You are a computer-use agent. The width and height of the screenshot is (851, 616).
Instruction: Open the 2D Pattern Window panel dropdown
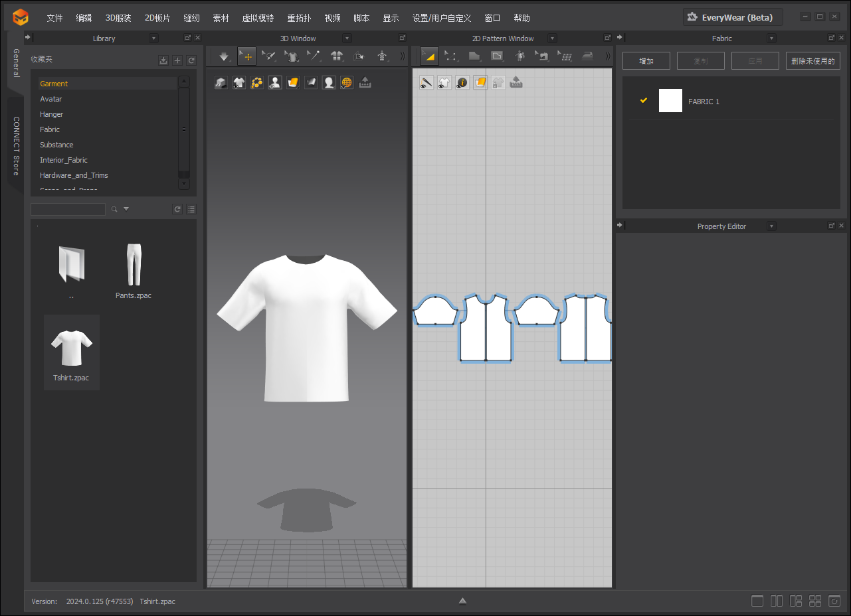(x=553, y=38)
